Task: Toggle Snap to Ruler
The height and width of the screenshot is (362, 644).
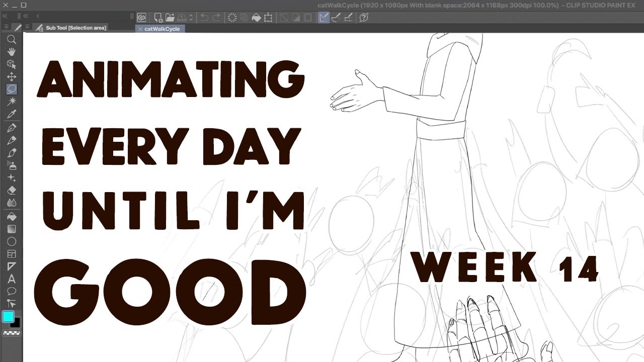Action: 324,18
